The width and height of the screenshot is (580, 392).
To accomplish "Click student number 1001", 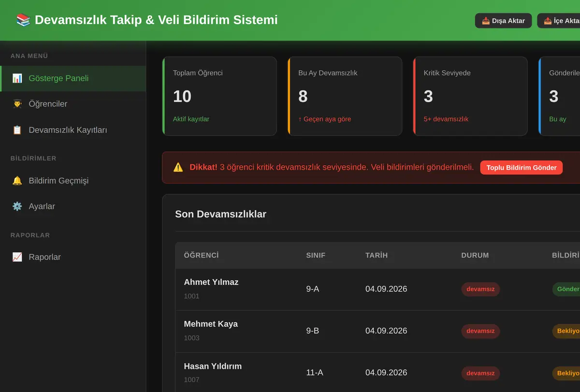I will [x=191, y=296].
